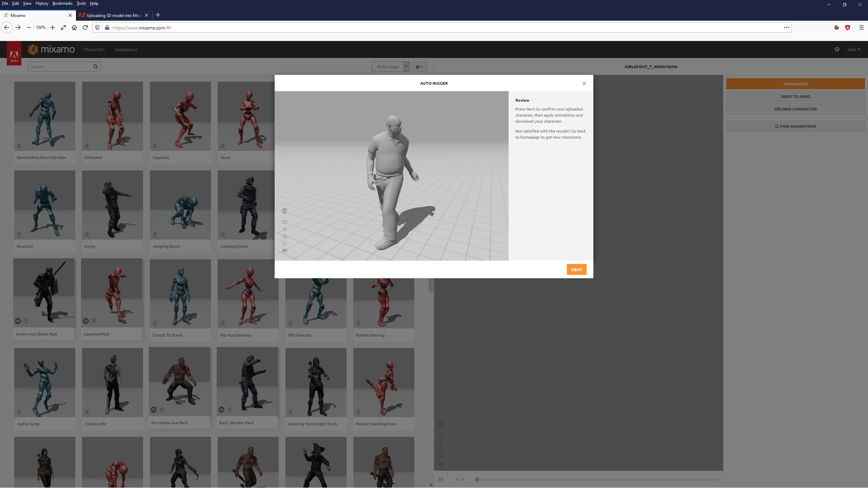Close the Auto-Rigger dialog with the X

584,83
